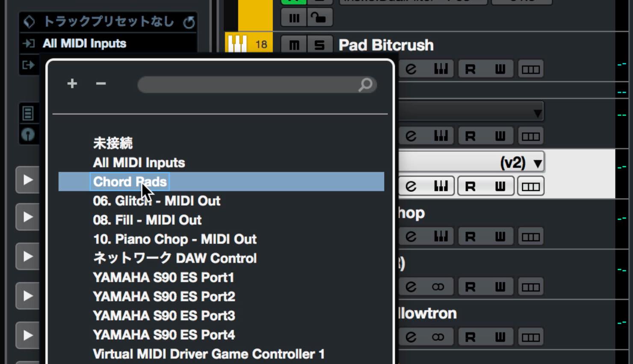This screenshot has width=633, height=364.
Task: Open the instrument editor on Pad Bitcrush
Action: click(x=441, y=69)
